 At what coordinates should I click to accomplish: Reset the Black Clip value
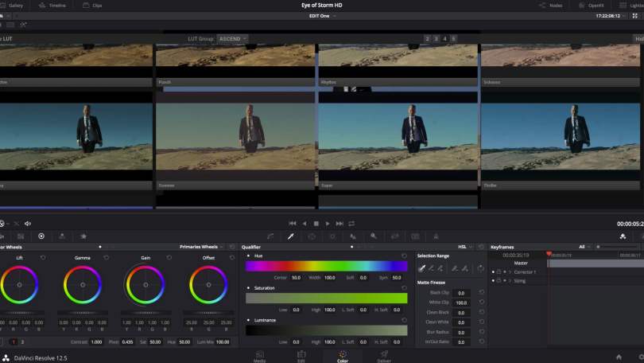click(x=481, y=292)
